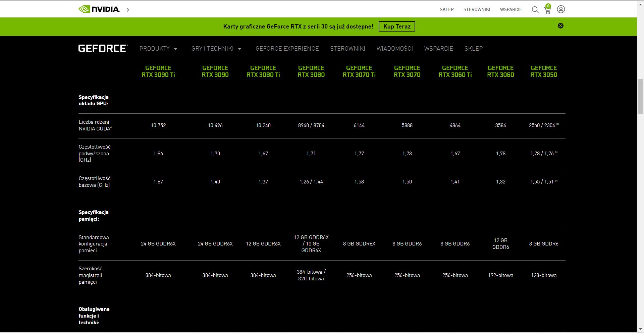Click the NVIDIA logo in header
The height and width of the screenshot is (333, 644).
(99, 9)
